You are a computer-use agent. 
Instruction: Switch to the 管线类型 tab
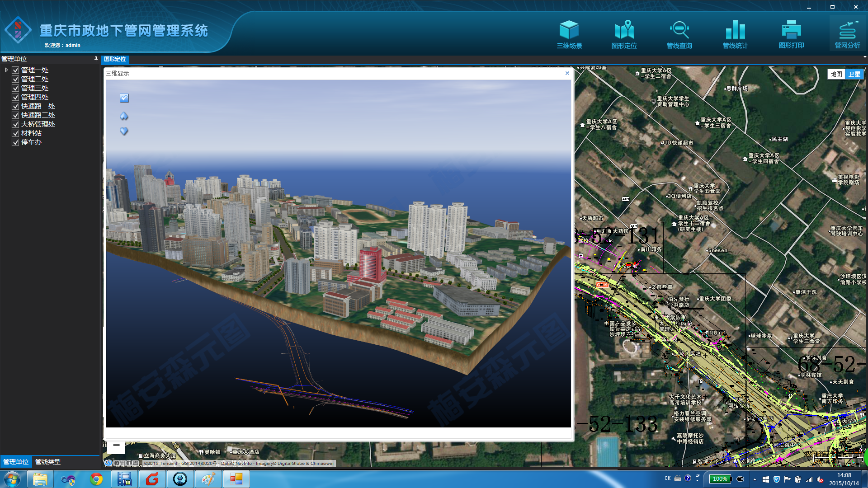48,462
